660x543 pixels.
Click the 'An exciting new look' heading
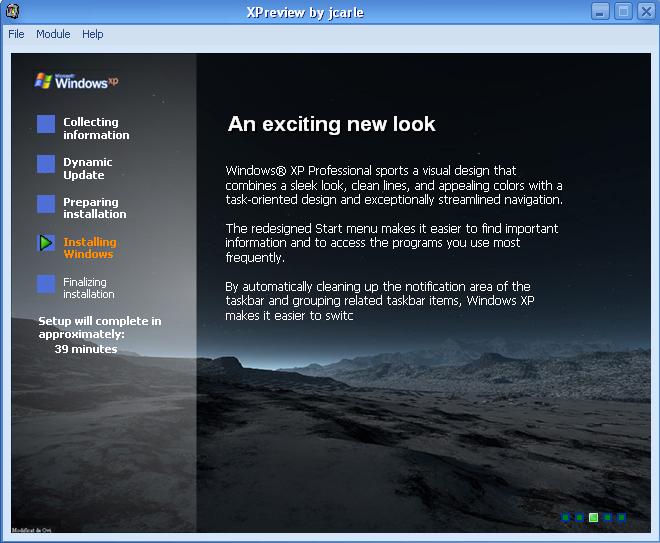(x=331, y=124)
